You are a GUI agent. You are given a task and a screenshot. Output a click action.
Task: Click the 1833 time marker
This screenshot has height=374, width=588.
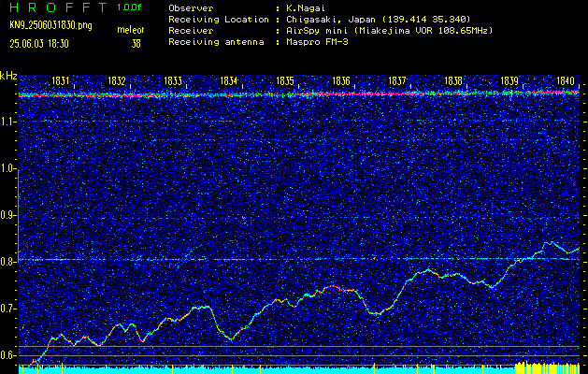pyautogui.click(x=173, y=80)
